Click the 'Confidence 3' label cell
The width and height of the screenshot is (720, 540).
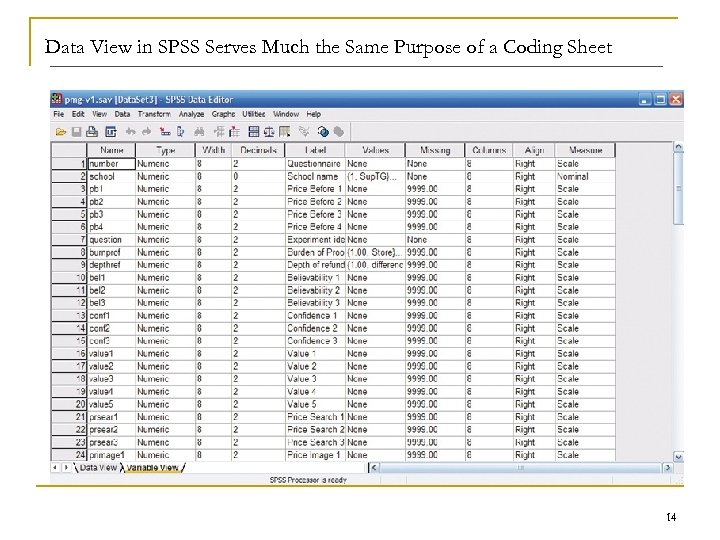pyautogui.click(x=315, y=341)
